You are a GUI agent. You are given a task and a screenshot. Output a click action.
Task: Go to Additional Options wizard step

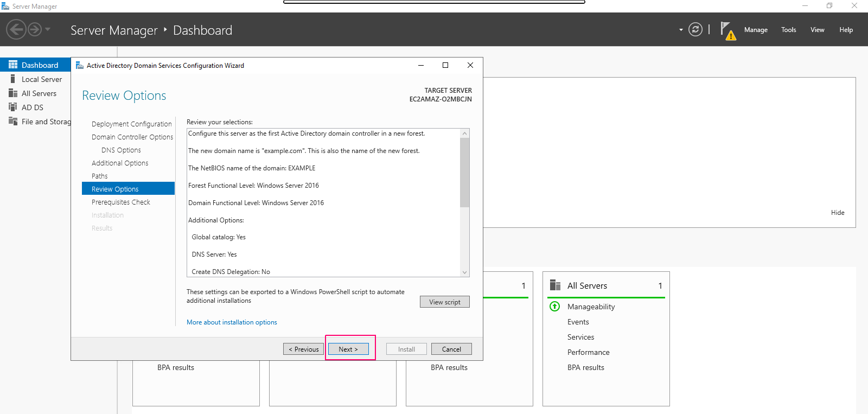pyautogui.click(x=120, y=163)
